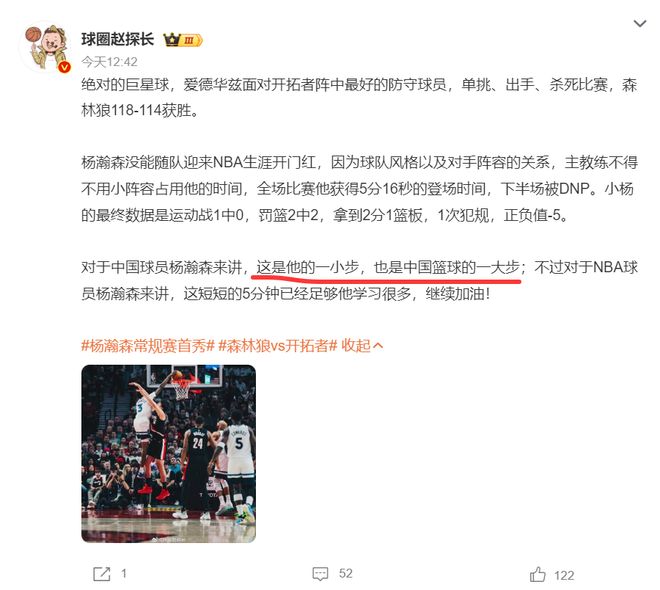The image size is (660, 590).
Task: Click the comment count 52
Action: [x=346, y=574]
